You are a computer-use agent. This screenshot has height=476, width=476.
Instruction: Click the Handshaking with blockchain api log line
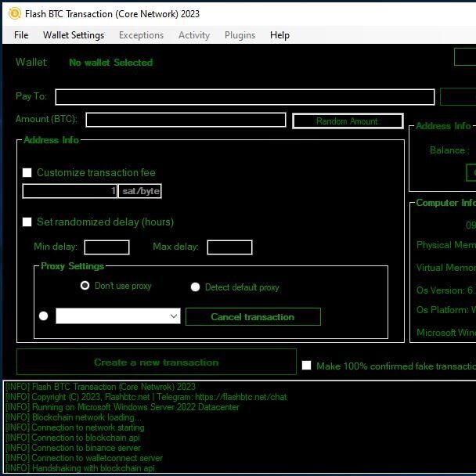click(x=80, y=468)
